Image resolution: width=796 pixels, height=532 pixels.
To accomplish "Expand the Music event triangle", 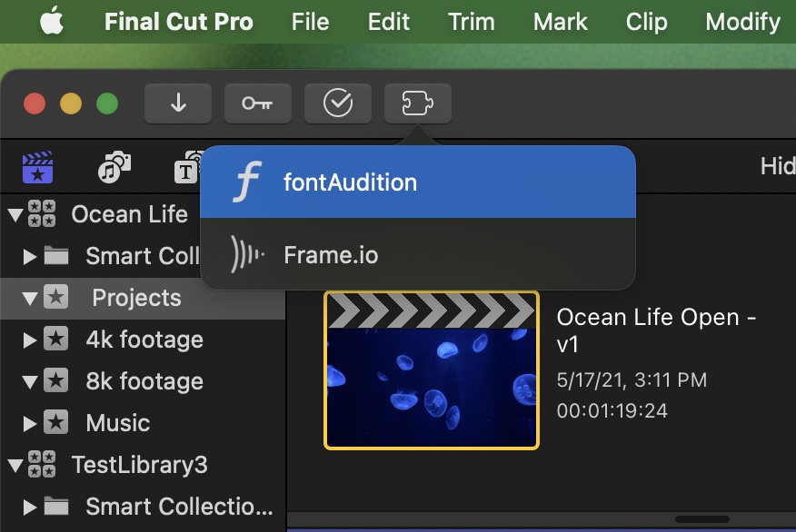I will 30,424.
